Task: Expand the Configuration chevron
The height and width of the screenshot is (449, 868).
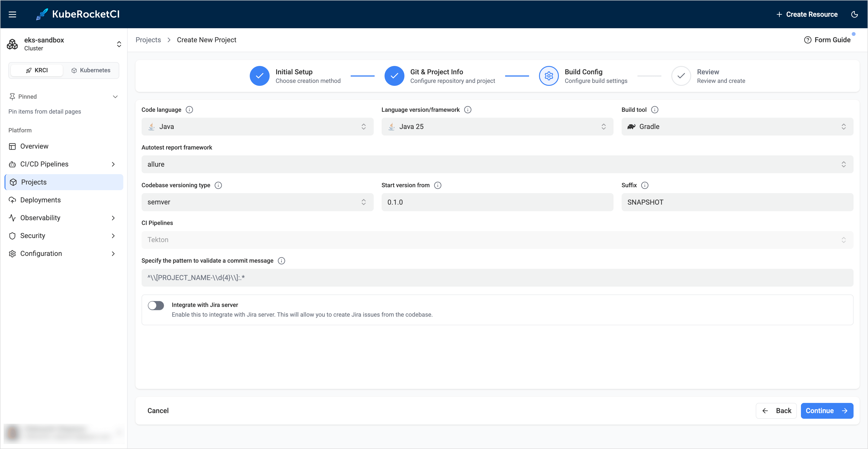Action: click(x=113, y=253)
